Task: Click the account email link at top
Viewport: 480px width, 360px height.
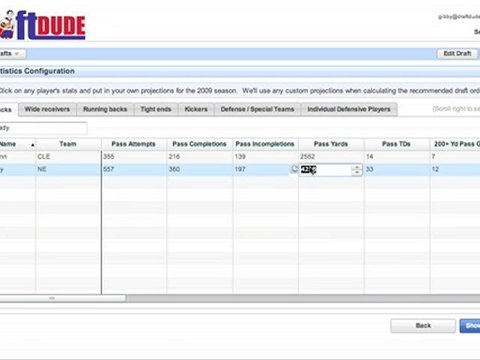Action: [459, 17]
